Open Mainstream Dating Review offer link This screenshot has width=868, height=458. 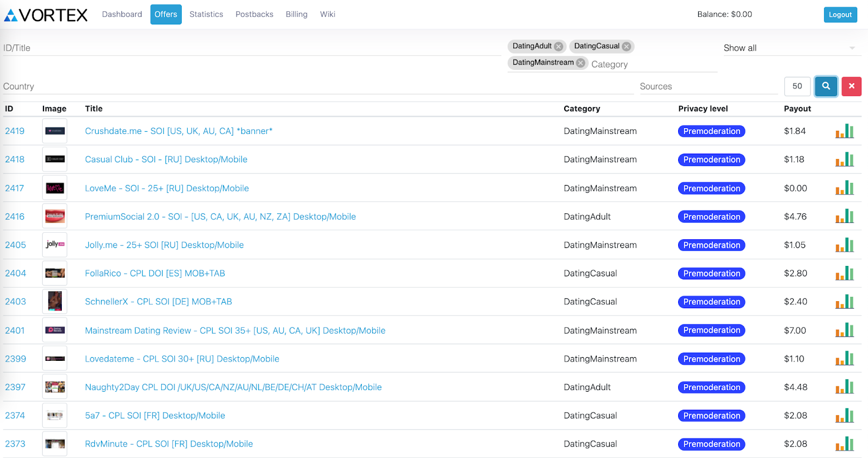235,330
